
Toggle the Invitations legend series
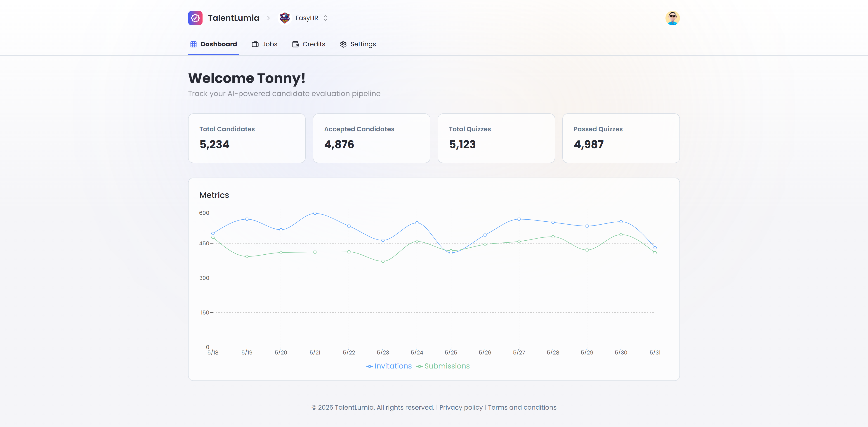[389, 366]
